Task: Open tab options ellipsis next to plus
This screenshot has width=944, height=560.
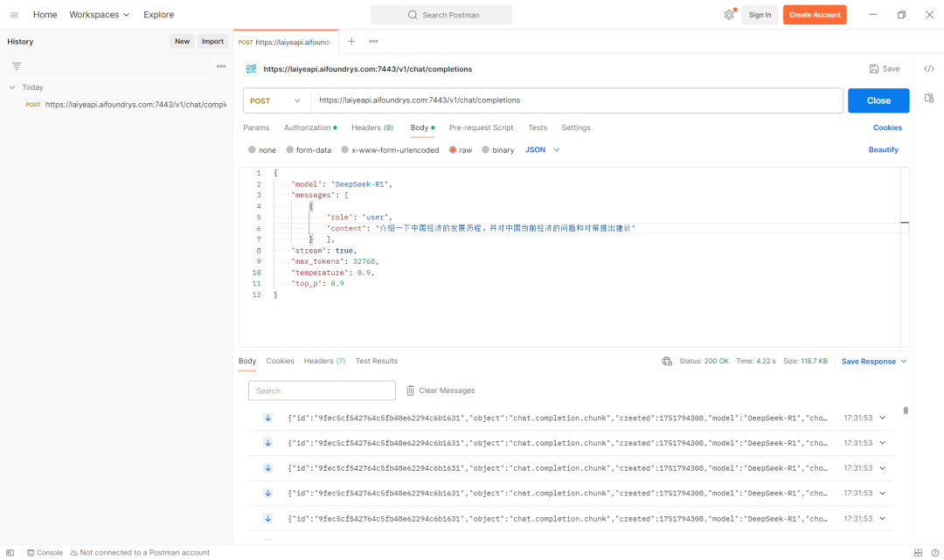Action: pos(373,42)
